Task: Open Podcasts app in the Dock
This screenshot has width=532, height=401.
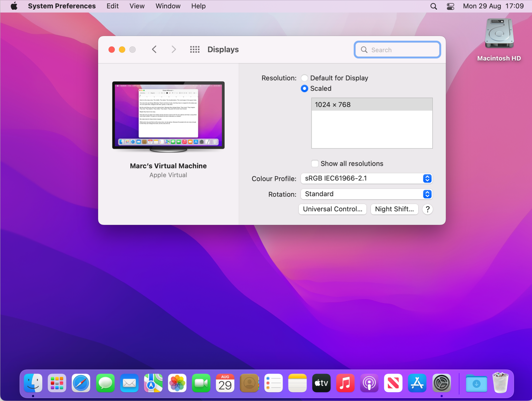Action: point(369,383)
